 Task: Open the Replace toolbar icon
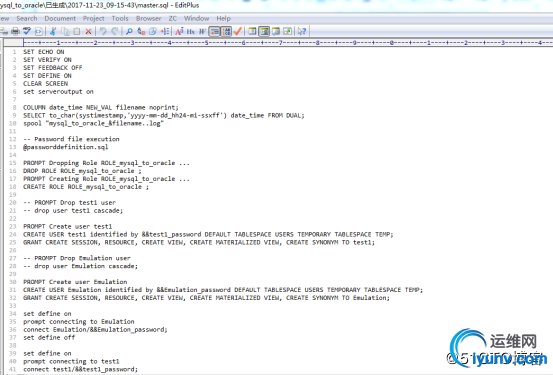141,31
